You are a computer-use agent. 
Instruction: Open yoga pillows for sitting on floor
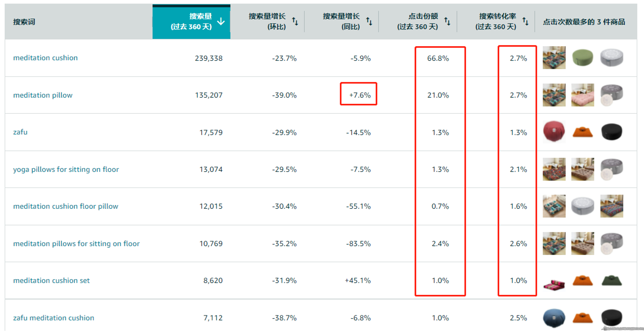(66, 169)
